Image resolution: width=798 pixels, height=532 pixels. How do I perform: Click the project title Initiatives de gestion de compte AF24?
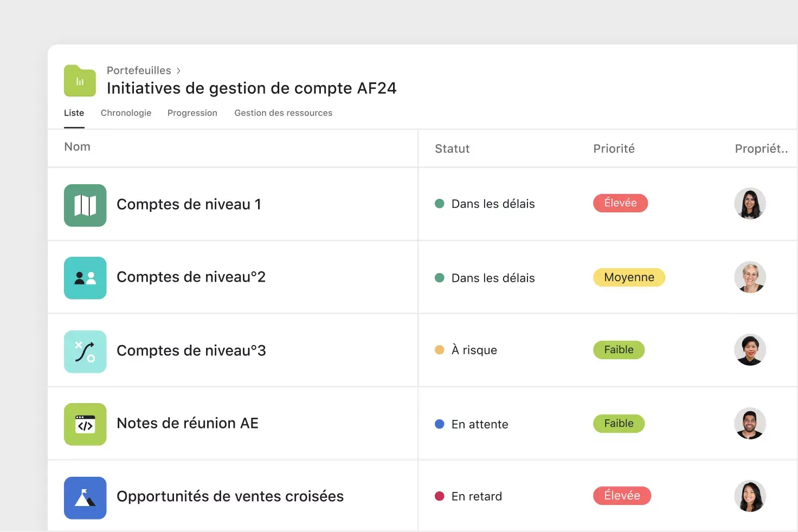252,88
